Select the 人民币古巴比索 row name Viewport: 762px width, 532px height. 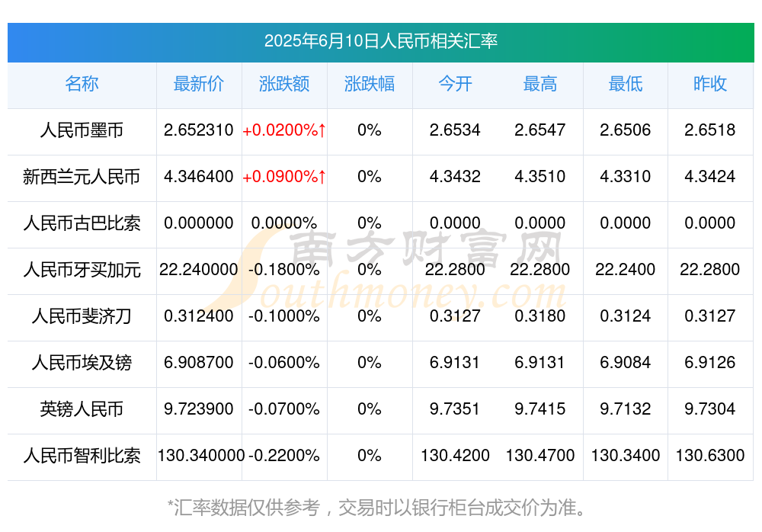coord(82,223)
